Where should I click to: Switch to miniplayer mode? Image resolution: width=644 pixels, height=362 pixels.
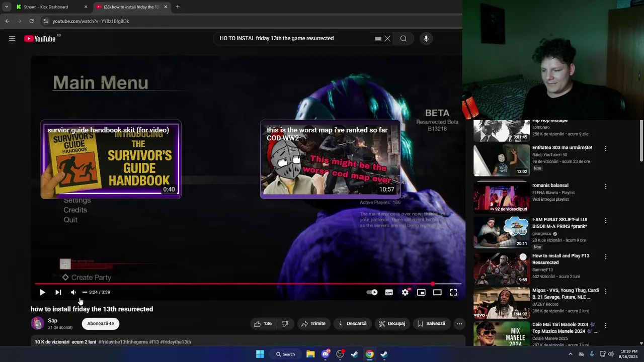[x=421, y=292]
